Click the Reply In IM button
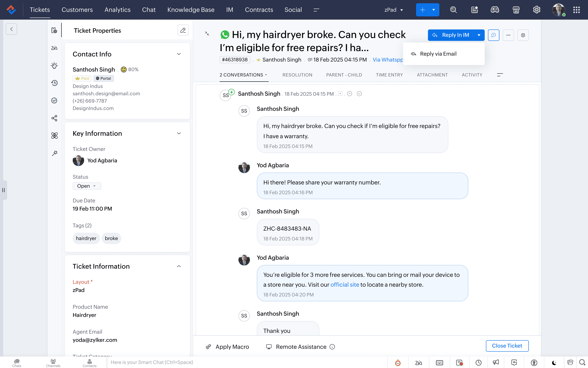The height and width of the screenshot is (368, 588). click(x=451, y=35)
